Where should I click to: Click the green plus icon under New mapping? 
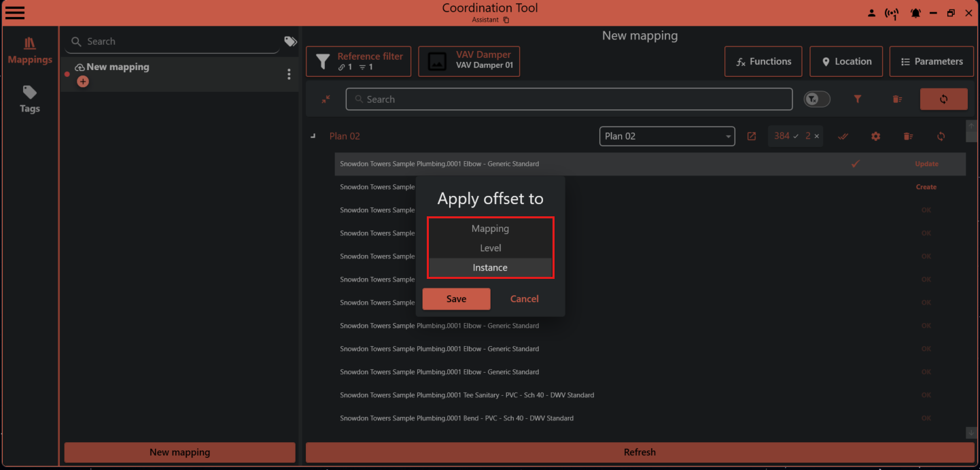coord(82,81)
